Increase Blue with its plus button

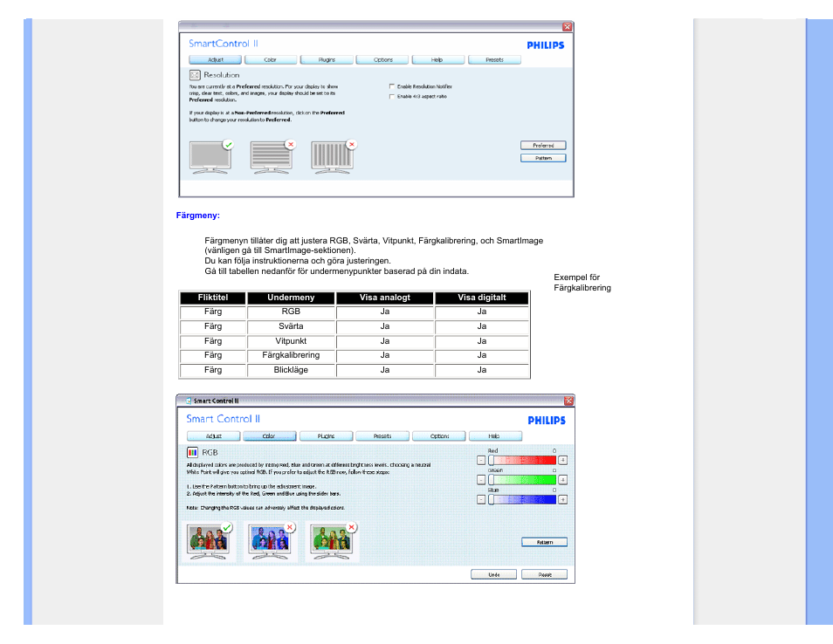562,500
